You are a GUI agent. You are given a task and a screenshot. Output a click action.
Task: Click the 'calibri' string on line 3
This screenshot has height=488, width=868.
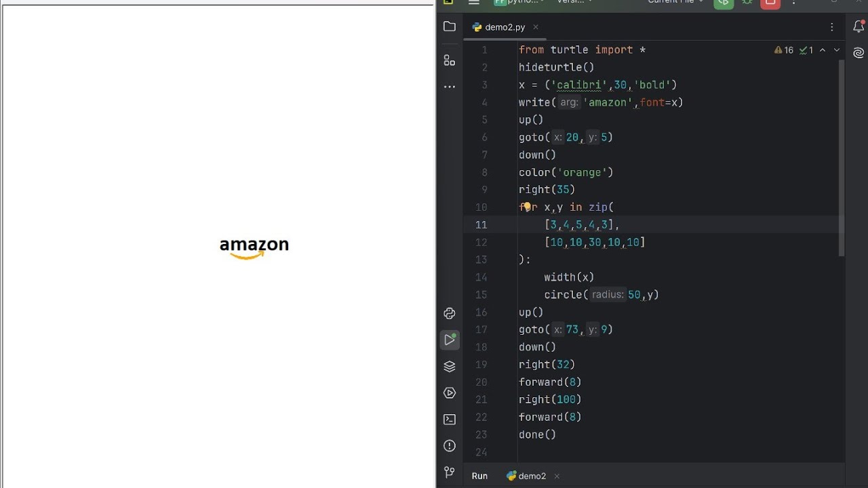(x=578, y=85)
